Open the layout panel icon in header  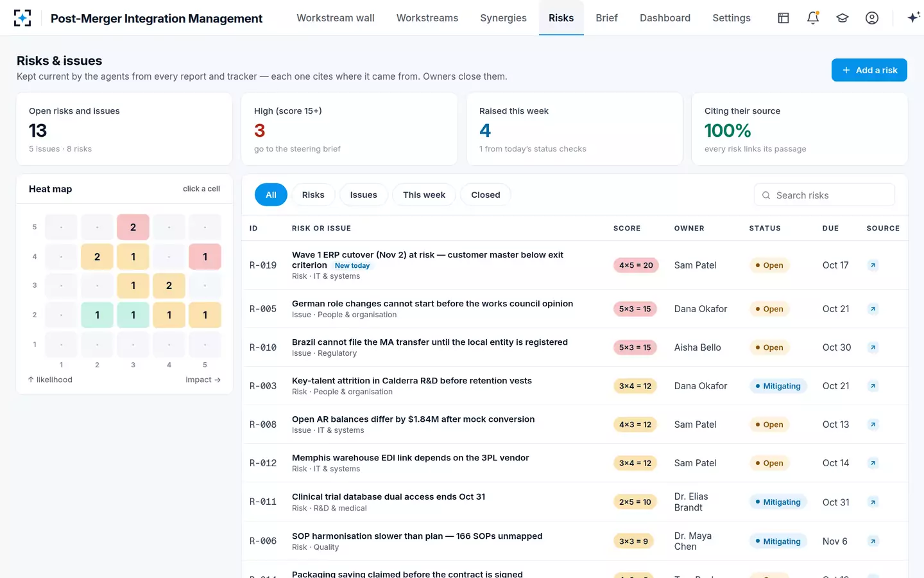[x=783, y=18]
